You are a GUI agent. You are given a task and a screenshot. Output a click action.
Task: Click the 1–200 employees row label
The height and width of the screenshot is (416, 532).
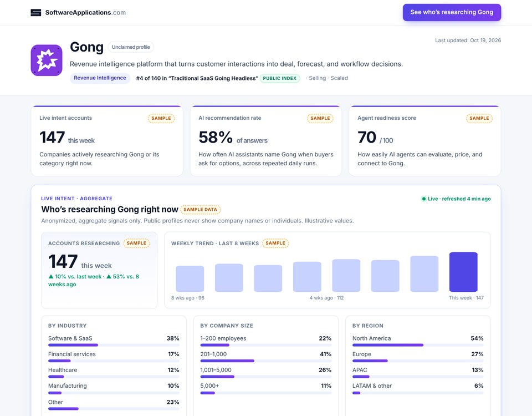pyautogui.click(x=223, y=338)
